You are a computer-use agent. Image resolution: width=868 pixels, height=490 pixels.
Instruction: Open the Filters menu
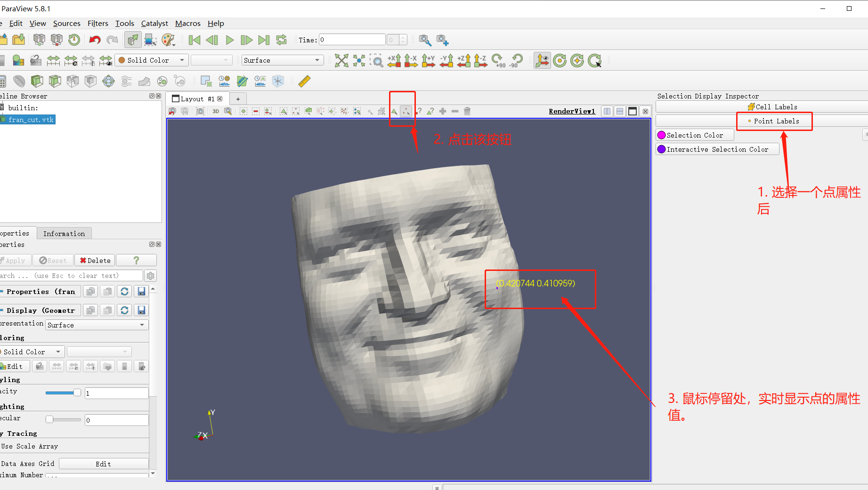(x=97, y=23)
